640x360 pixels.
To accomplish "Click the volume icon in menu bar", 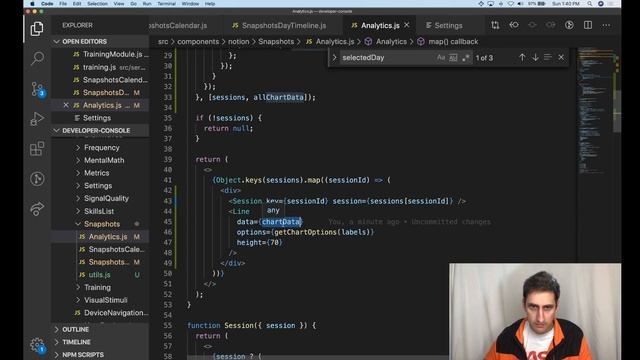I will (520, 4).
